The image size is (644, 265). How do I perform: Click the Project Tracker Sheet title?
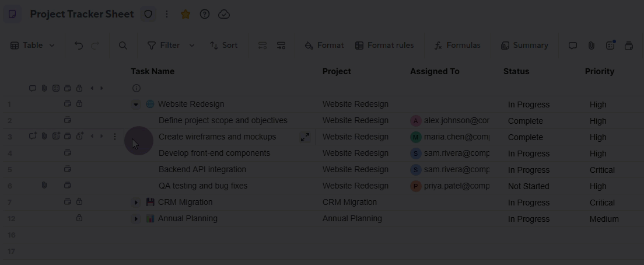(82, 14)
